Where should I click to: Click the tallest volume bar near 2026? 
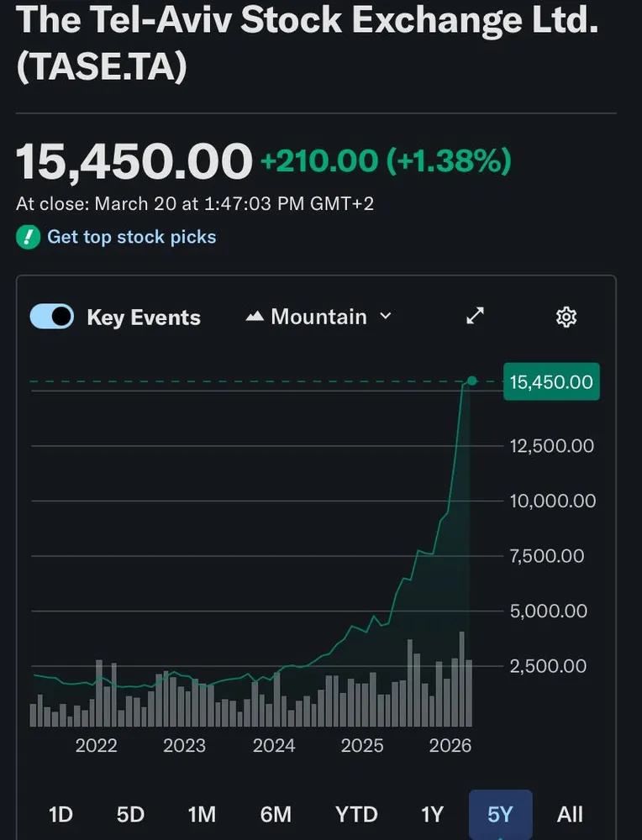point(461,679)
